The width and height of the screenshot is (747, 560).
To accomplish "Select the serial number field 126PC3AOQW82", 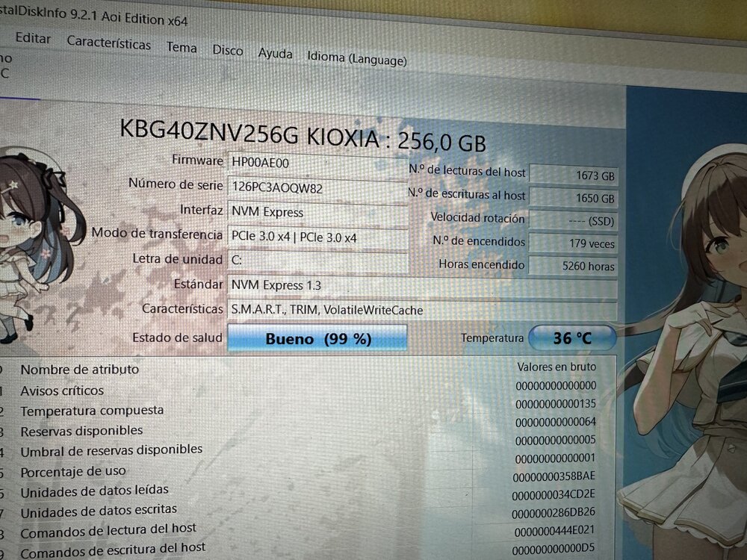I will pos(317,187).
